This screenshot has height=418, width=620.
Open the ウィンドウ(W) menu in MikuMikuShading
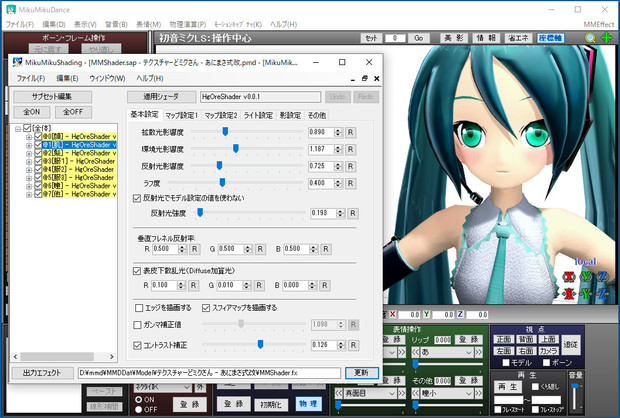click(x=106, y=78)
